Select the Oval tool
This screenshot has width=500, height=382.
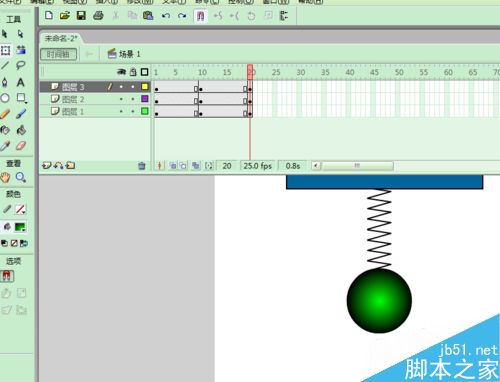tap(5, 98)
